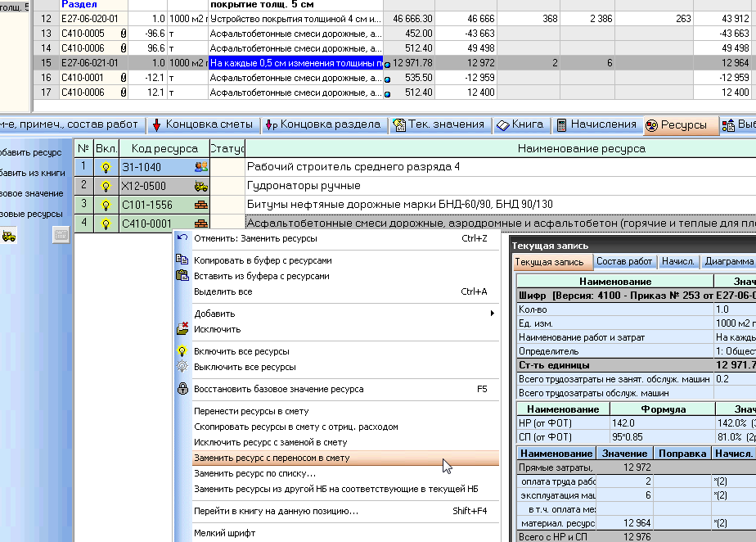Toggle the lightbulb for resource row 3

tap(106, 205)
